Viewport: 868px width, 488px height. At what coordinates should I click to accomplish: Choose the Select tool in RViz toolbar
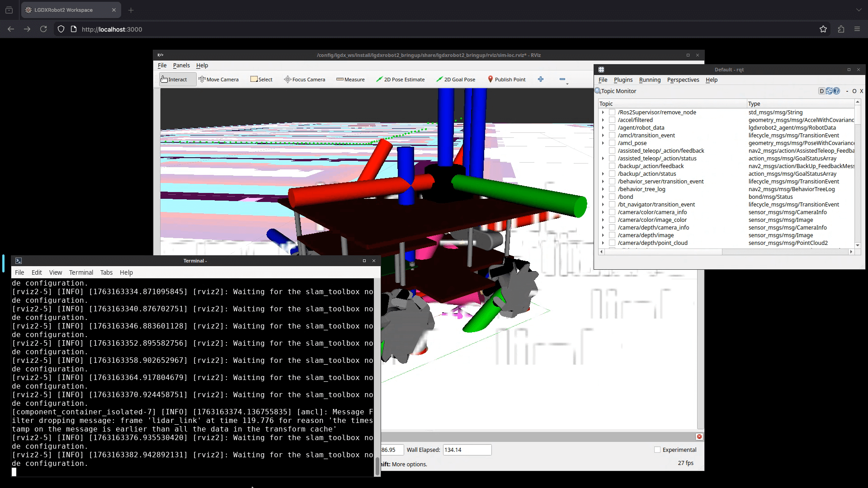pyautogui.click(x=261, y=79)
